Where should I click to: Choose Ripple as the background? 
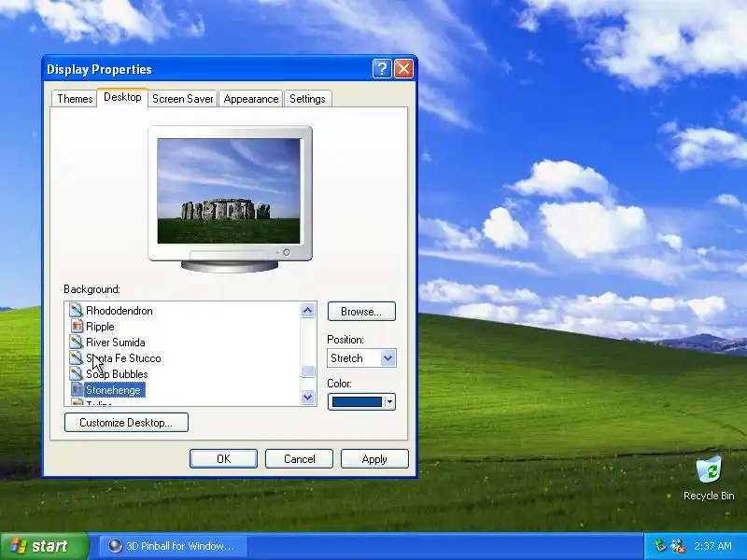[100, 326]
